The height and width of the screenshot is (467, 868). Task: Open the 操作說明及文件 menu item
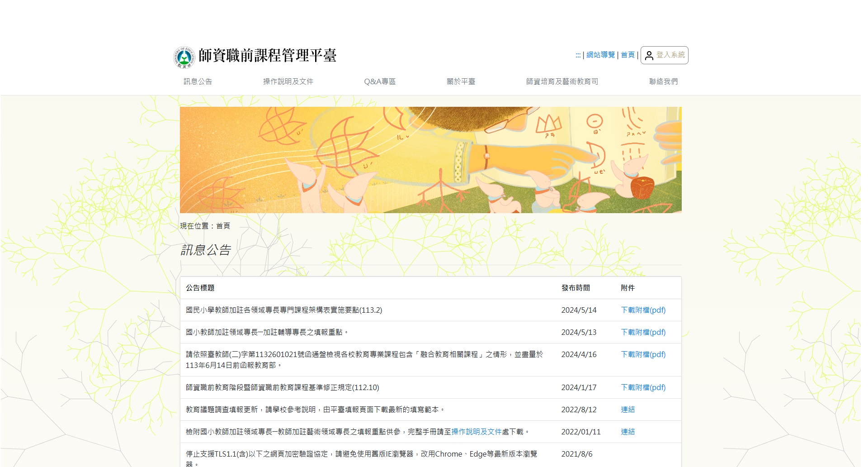[288, 82]
